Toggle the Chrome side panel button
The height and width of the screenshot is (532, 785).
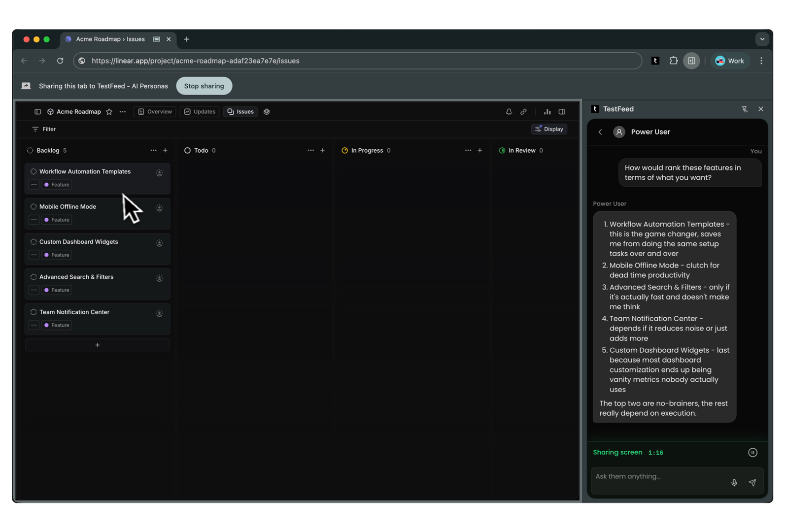point(692,61)
